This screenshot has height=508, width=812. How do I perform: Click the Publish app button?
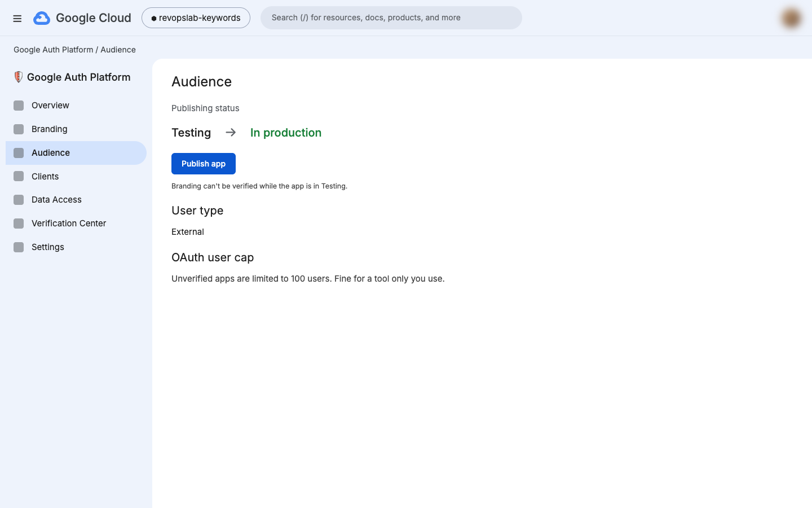click(x=204, y=164)
